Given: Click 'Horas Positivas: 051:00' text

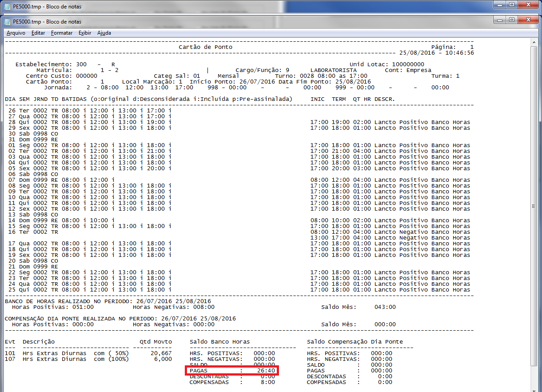Looking at the screenshot, I should pos(53,307).
